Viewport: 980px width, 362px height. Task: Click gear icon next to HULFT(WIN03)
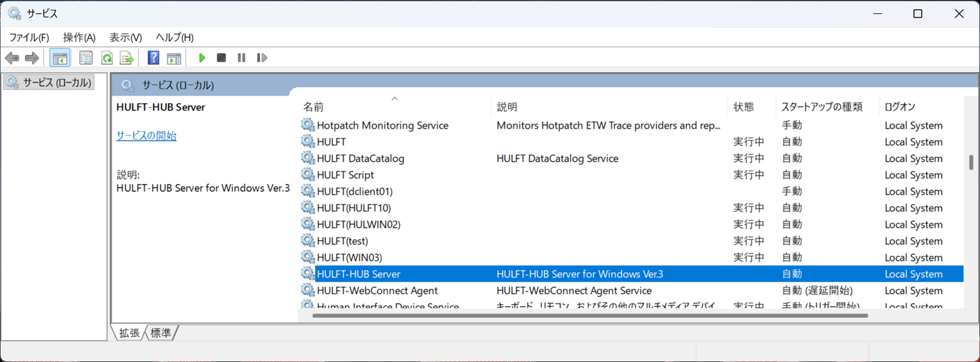click(308, 257)
